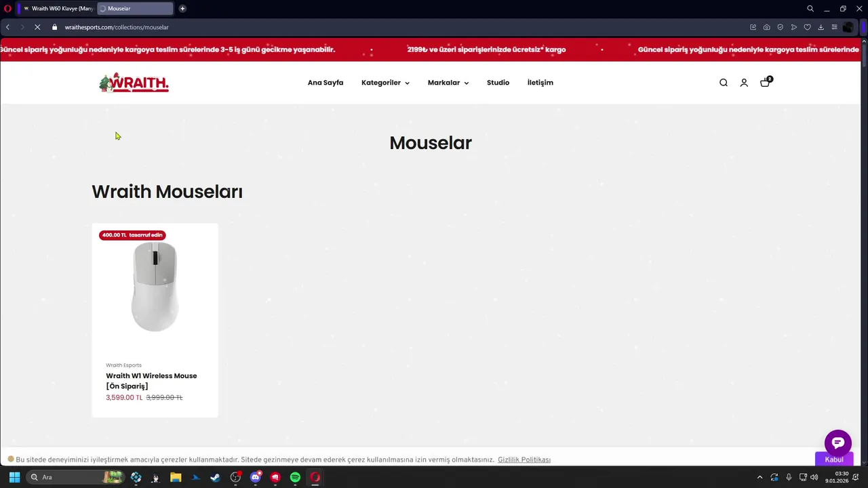
Task: Open a new tab with plus button
Action: 182,9
